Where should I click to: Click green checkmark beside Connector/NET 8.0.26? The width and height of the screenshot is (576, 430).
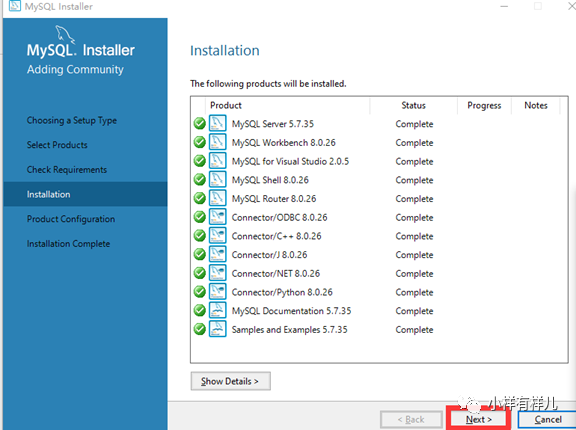pyautogui.click(x=199, y=274)
